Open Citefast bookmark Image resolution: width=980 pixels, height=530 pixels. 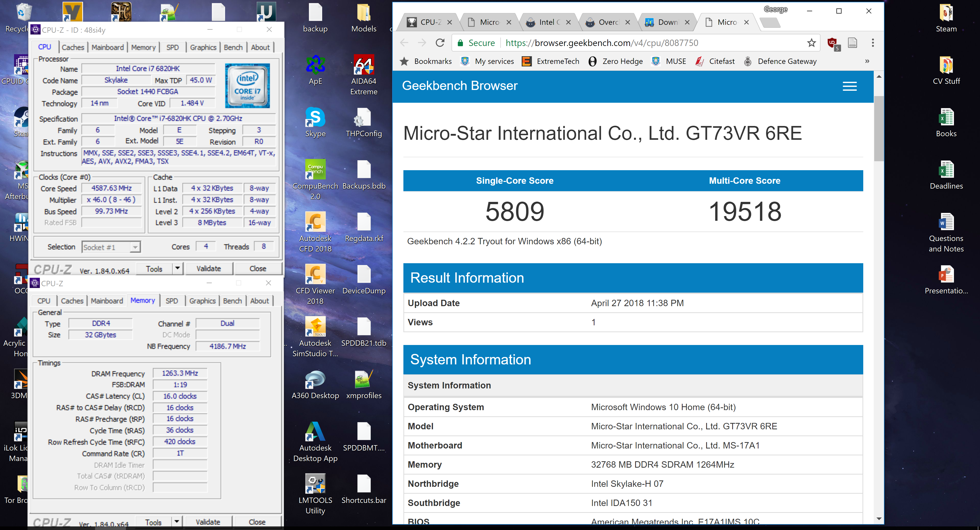point(715,61)
